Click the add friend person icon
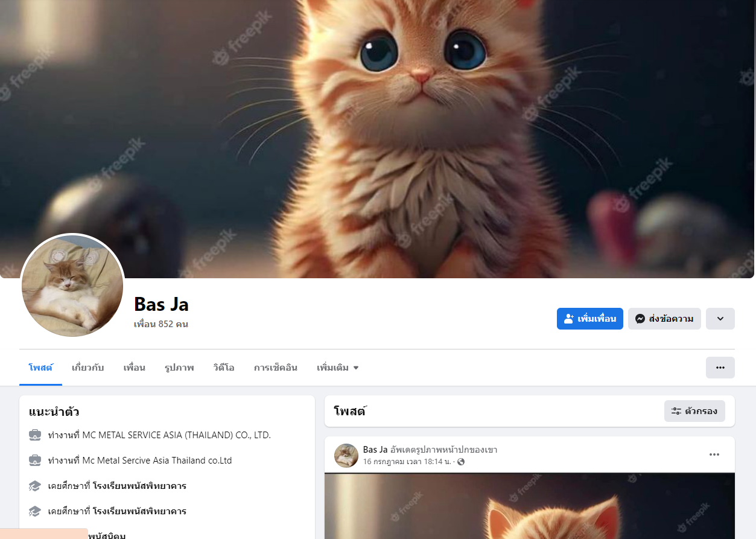This screenshot has width=756, height=539. [x=569, y=319]
